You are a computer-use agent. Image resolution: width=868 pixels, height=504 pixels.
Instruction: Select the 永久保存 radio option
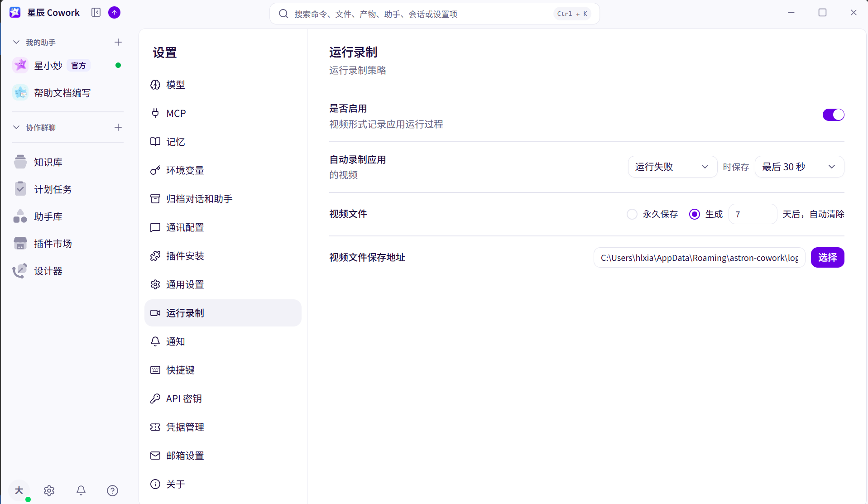click(x=632, y=214)
